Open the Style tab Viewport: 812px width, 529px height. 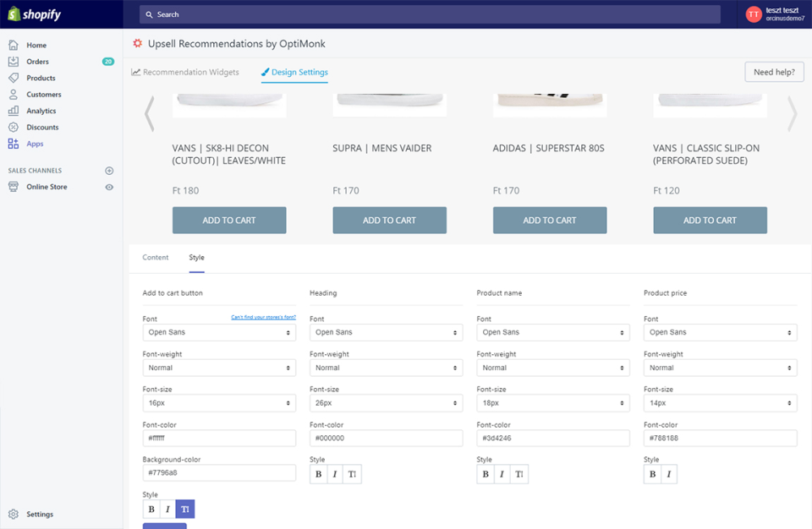(197, 257)
